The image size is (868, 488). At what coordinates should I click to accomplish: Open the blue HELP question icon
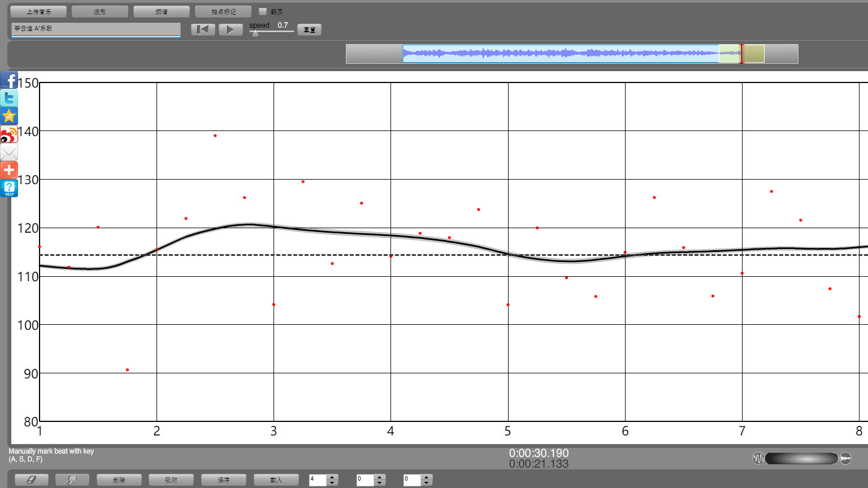tap(9, 188)
